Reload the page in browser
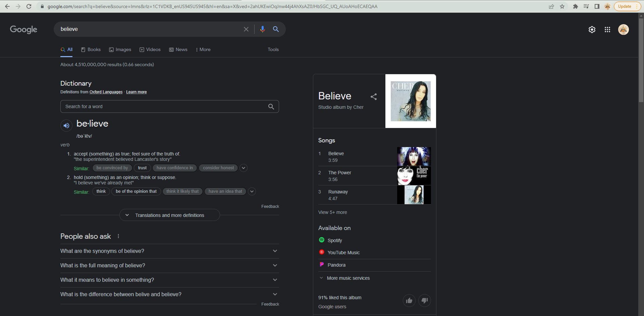Viewport: 644px width, 316px height. [x=29, y=6]
